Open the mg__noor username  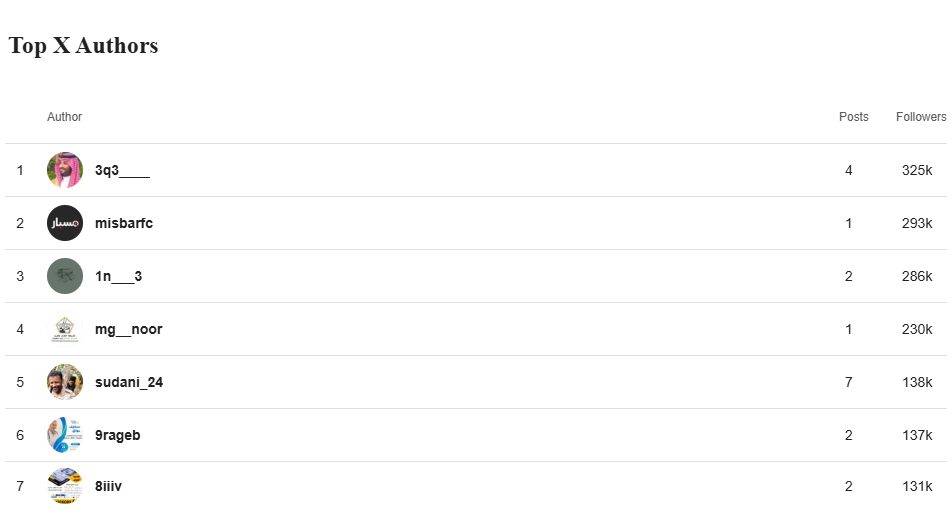[x=129, y=330]
